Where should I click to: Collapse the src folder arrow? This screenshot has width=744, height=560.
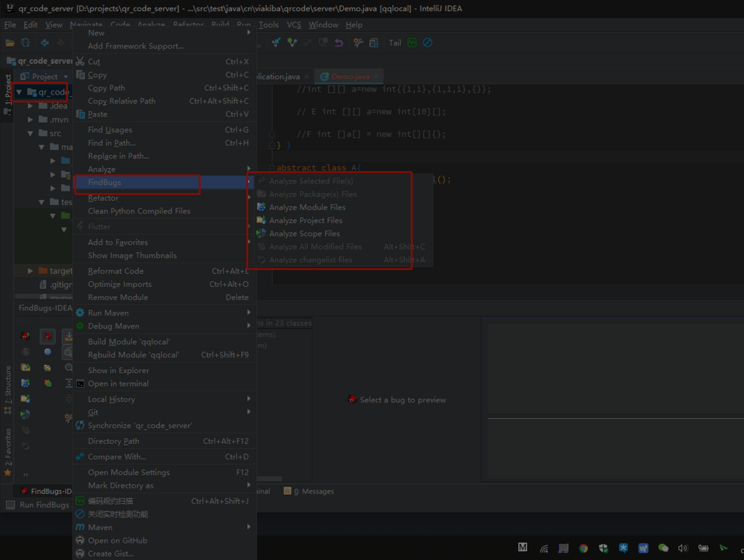pyautogui.click(x=31, y=133)
